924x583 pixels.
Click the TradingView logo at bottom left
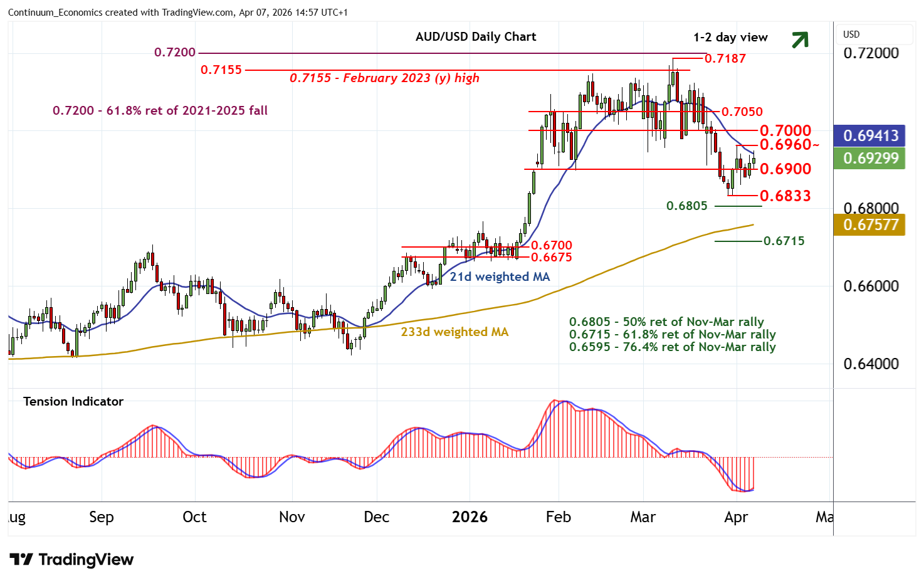[x=72, y=559]
